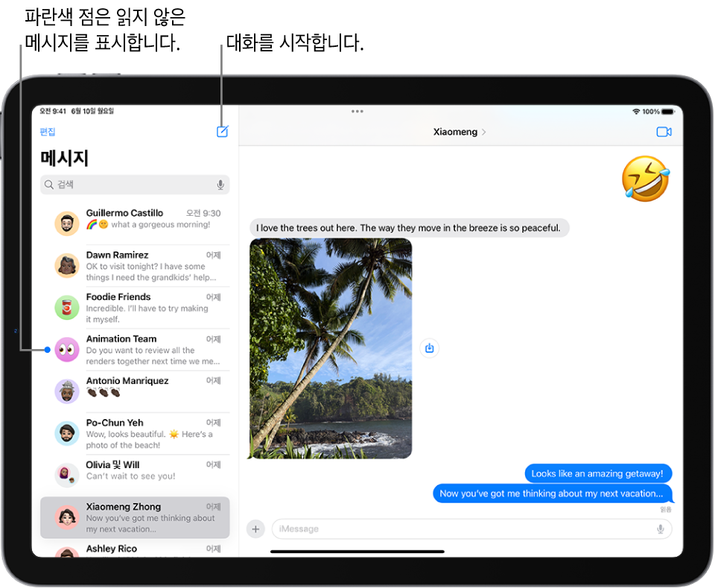Open the plus apps button beside iMessage field
715x588 pixels.
[x=255, y=528]
